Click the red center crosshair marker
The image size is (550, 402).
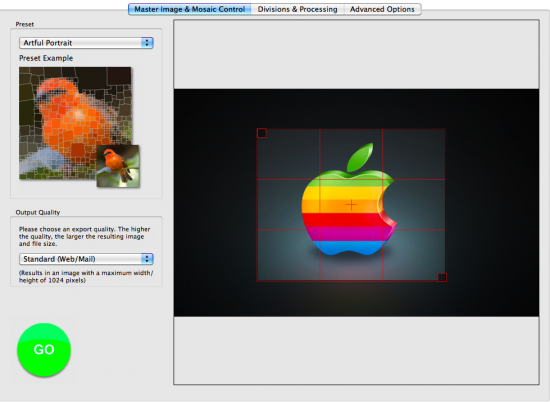coord(351,205)
